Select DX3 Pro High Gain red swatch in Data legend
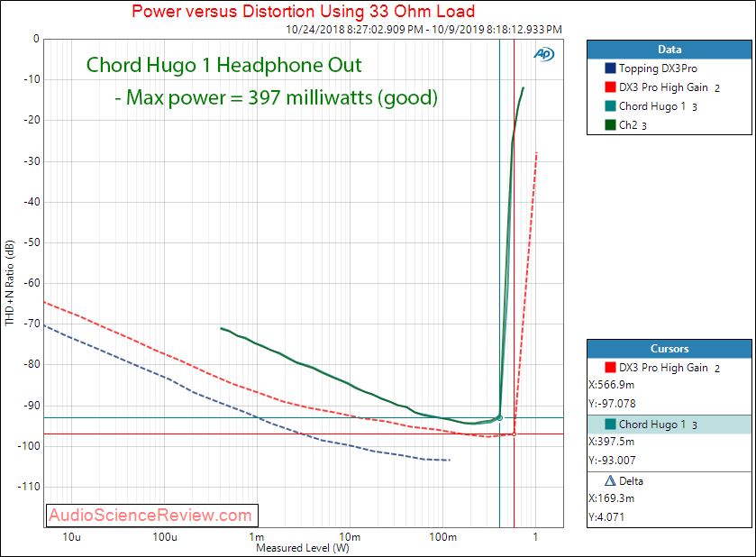Viewport: 756px width, 557px height. point(610,87)
